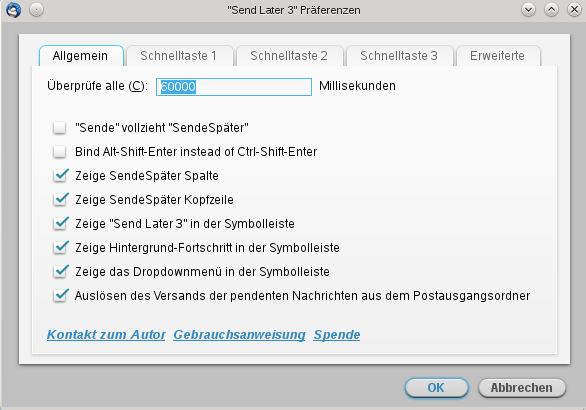Select the Erweiterte tab

(498, 56)
